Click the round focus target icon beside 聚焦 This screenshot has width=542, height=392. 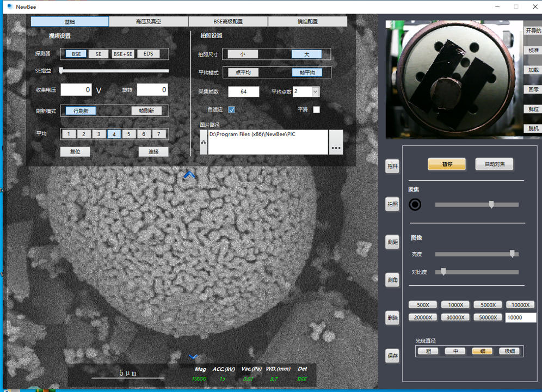pos(415,204)
